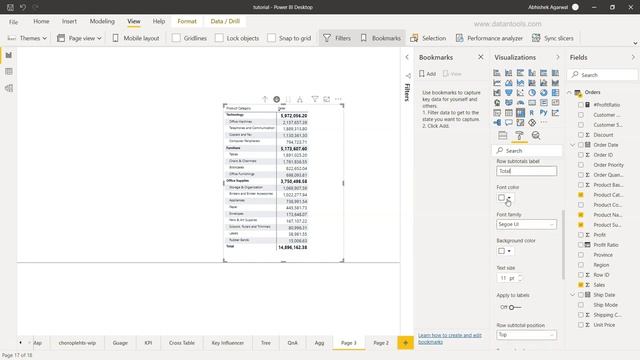Click the Selection pane button

428,38
